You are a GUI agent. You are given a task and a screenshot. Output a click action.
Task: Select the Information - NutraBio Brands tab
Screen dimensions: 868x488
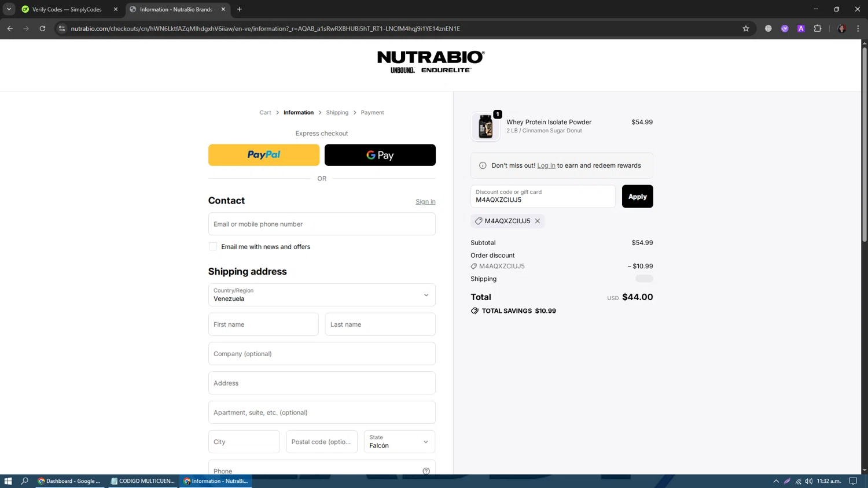point(176,9)
